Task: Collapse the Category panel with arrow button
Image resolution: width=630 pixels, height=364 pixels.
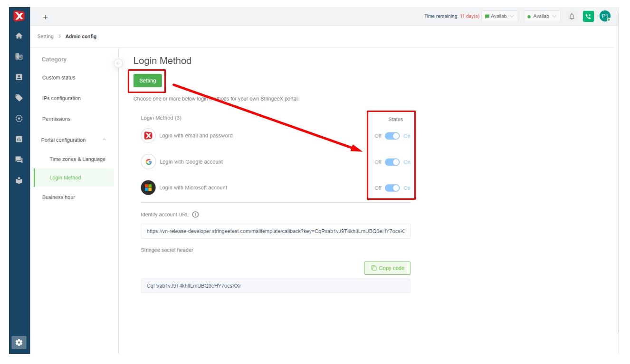Action: (118, 63)
